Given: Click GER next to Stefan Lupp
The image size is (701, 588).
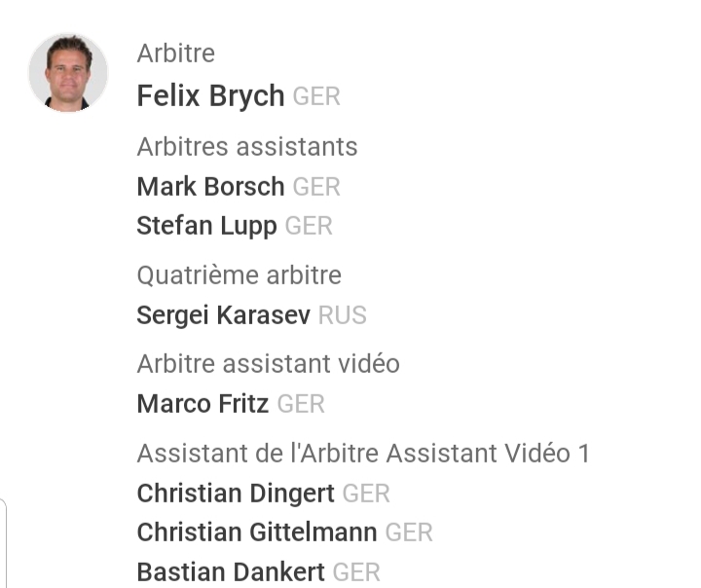Looking at the screenshot, I should pyautogui.click(x=309, y=227).
